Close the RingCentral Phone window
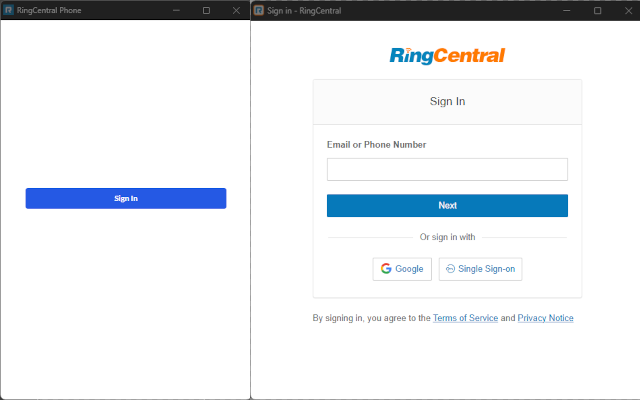The height and width of the screenshot is (400, 640). (236, 10)
